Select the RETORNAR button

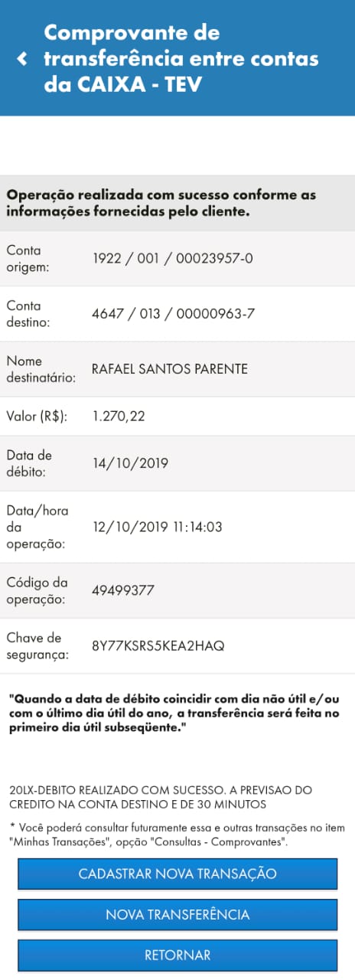coord(177,955)
